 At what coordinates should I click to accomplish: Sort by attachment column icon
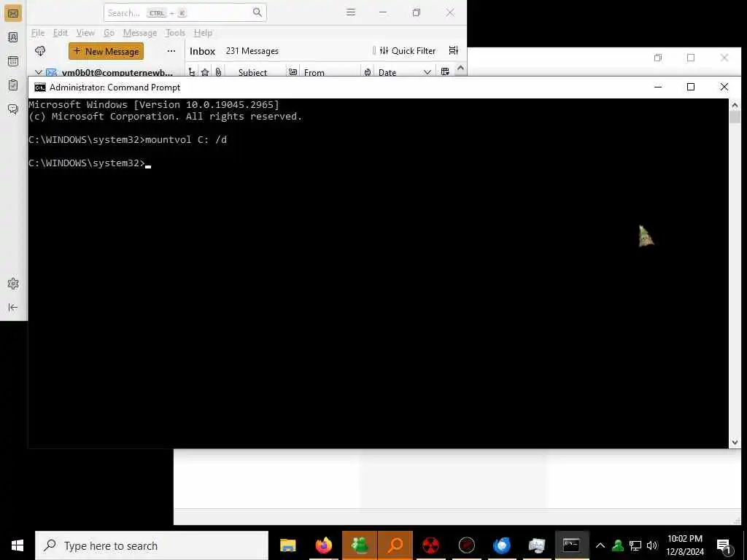point(218,72)
